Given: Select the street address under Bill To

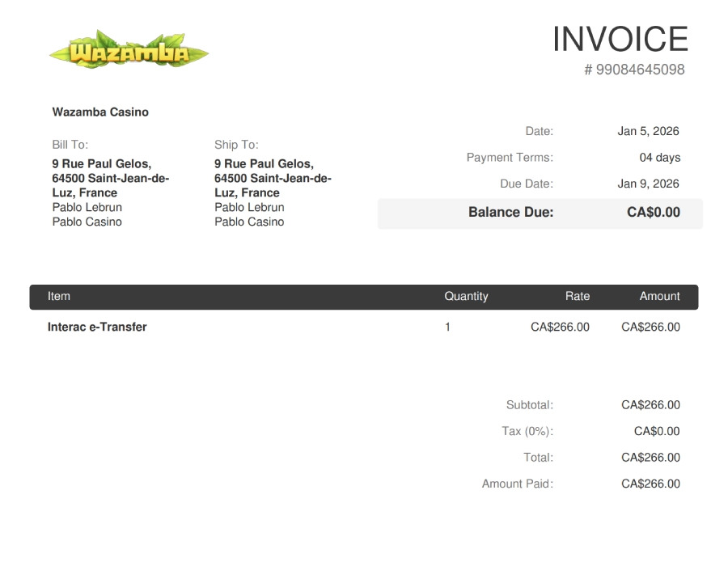Looking at the screenshot, I should 102,163.
